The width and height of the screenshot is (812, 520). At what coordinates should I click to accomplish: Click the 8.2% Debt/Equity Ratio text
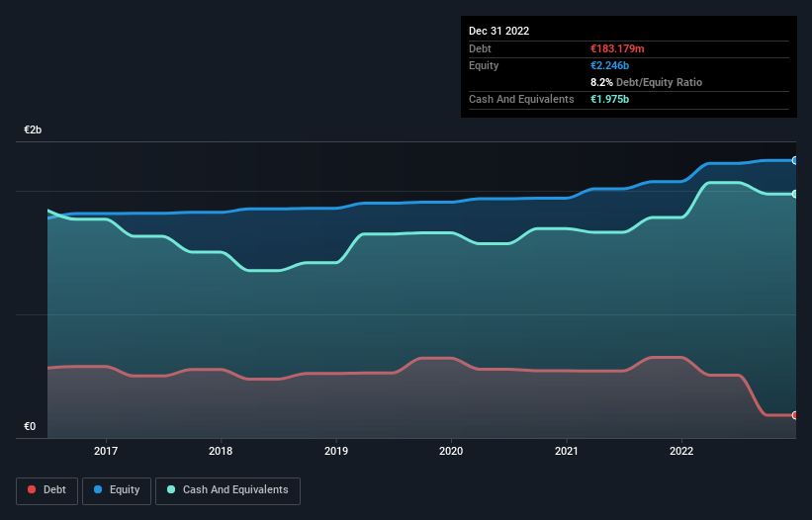click(x=646, y=82)
